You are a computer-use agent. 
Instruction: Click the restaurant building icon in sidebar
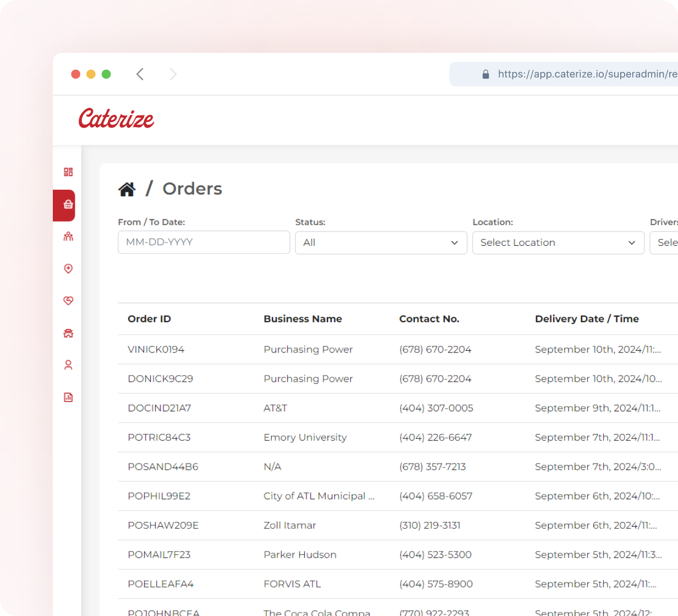point(68,333)
